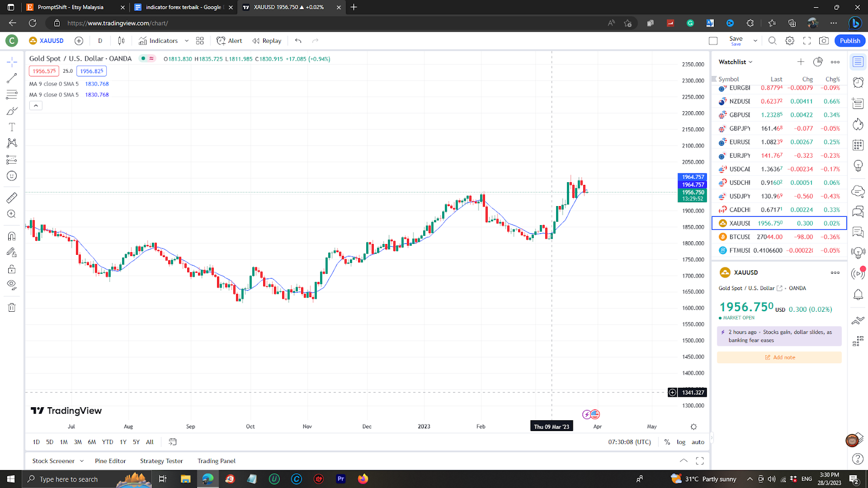Select the text annotation tool
The image size is (868, 488).
click(x=12, y=127)
